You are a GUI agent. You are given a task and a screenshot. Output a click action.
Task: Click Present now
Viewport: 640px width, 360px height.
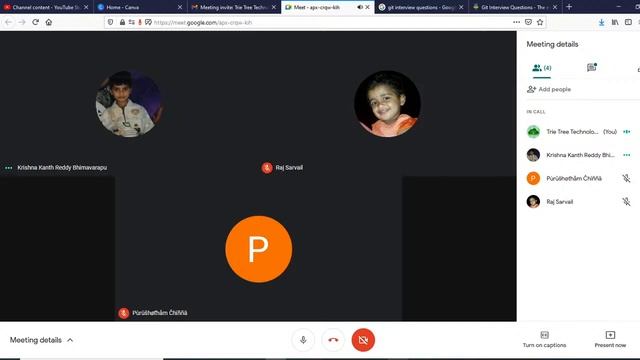(610, 340)
